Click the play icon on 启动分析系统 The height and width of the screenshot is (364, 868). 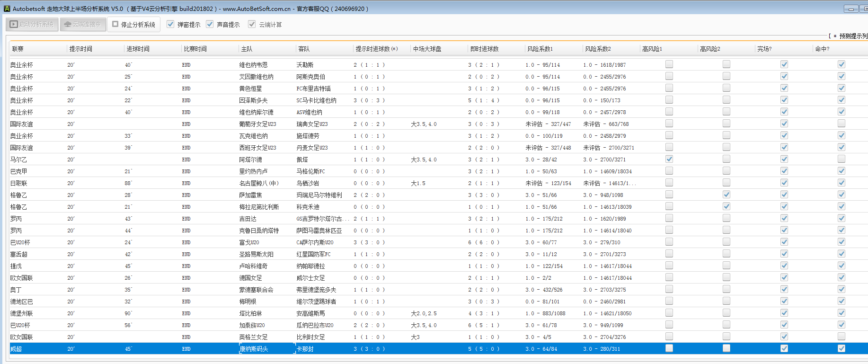click(x=14, y=24)
